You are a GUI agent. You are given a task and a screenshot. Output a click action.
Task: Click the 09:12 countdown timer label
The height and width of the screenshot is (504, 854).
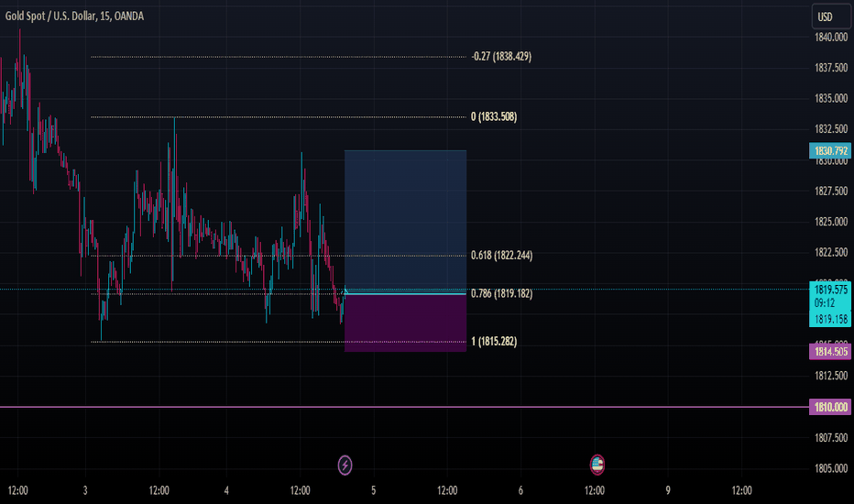(x=824, y=303)
